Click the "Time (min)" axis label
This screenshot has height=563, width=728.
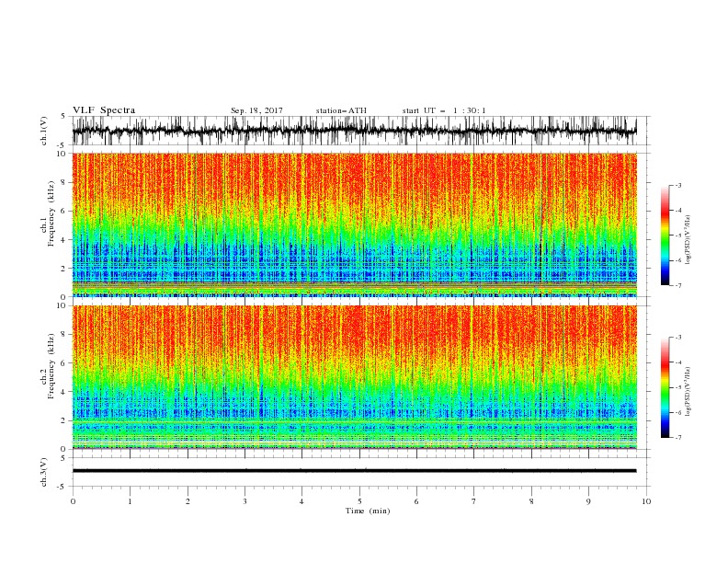pyautogui.click(x=368, y=511)
